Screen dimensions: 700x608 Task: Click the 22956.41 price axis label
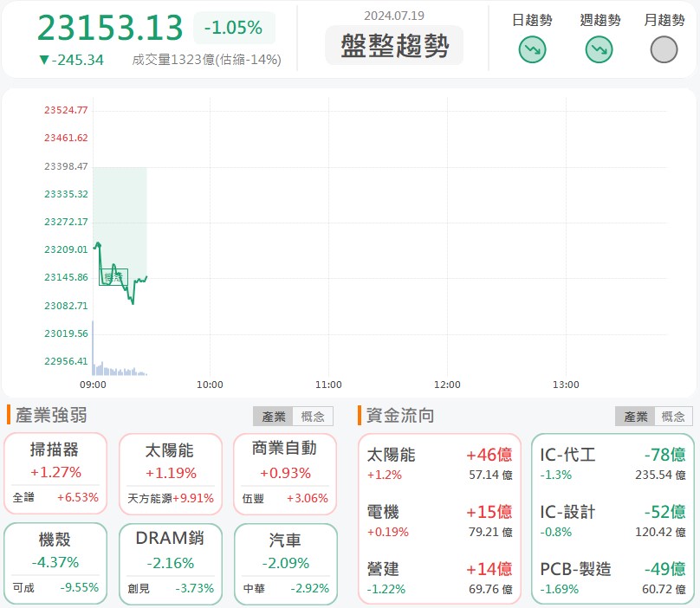coord(66,361)
